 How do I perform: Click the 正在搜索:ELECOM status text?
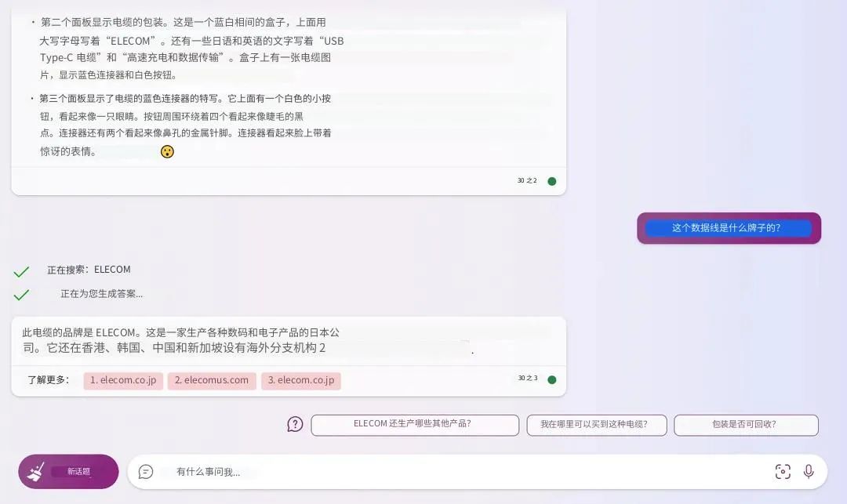[x=89, y=270]
